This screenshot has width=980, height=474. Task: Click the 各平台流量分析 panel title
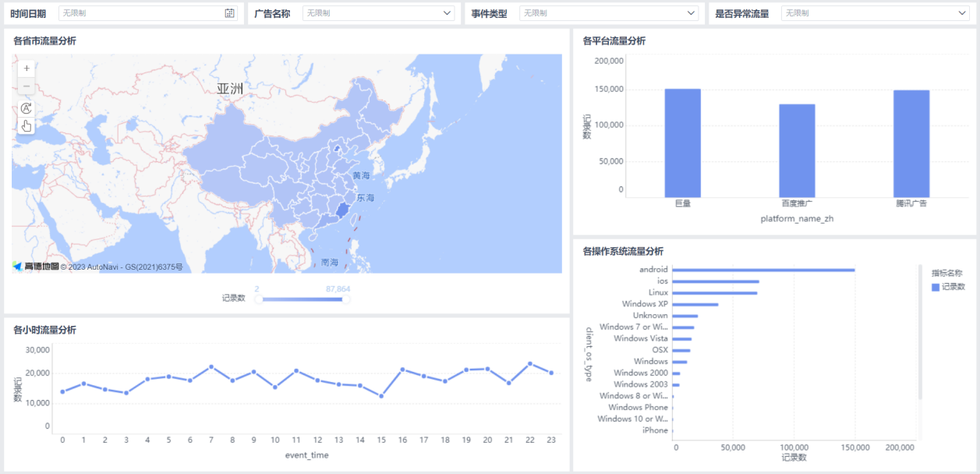tap(614, 41)
